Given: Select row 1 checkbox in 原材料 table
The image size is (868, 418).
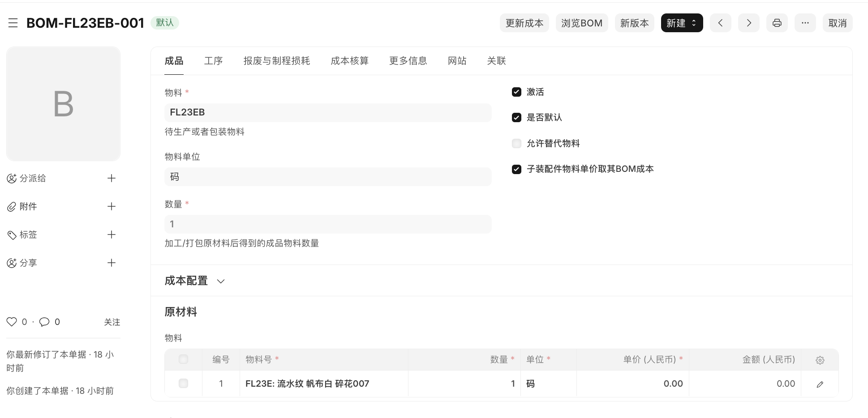Looking at the screenshot, I should [x=183, y=384].
